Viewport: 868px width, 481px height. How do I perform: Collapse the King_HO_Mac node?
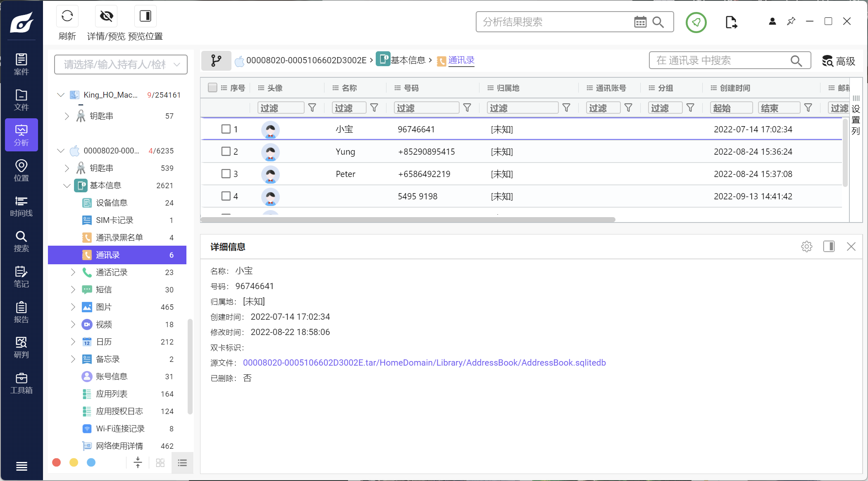pos(61,95)
